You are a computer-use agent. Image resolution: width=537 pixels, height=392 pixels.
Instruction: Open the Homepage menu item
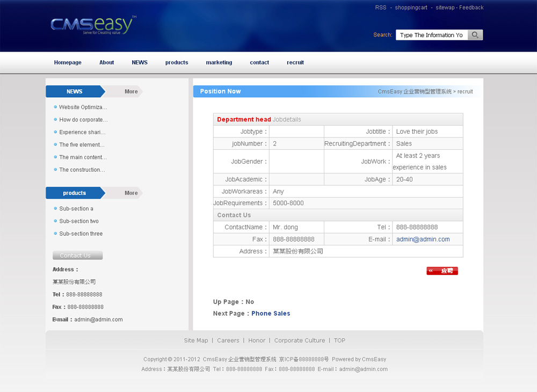(68, 63)
